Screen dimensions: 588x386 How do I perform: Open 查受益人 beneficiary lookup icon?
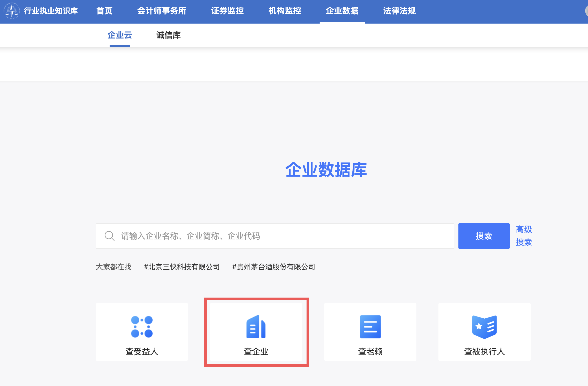142,327
